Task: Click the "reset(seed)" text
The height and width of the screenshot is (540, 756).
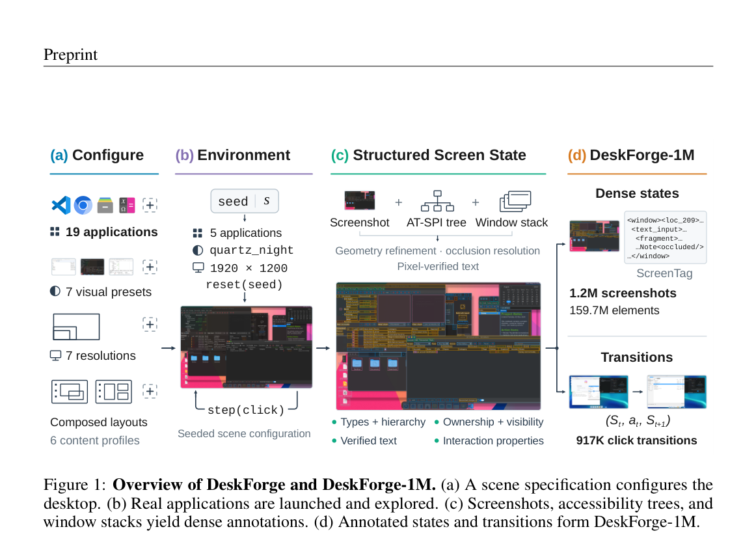Action: pyautogui.click(x=245, y=284)
